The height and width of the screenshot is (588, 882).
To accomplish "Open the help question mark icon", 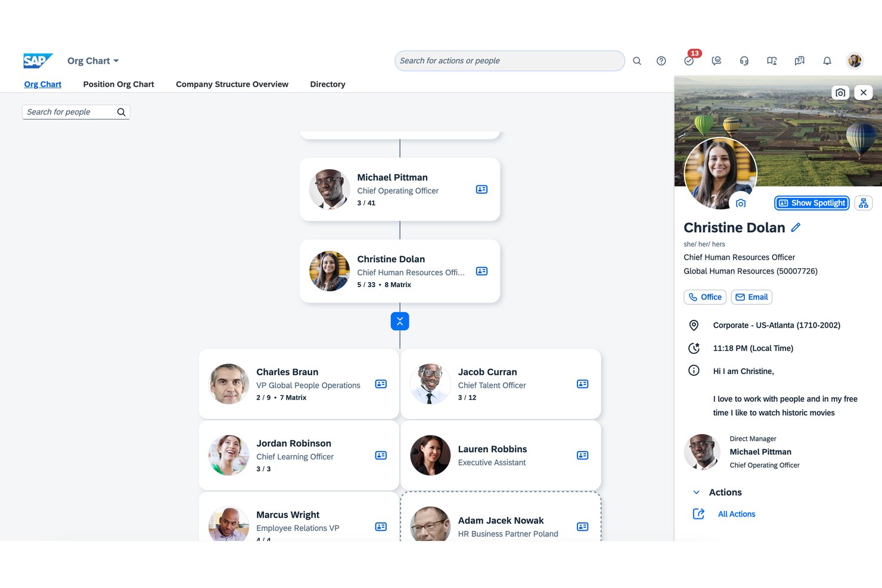I will point(661,61).
